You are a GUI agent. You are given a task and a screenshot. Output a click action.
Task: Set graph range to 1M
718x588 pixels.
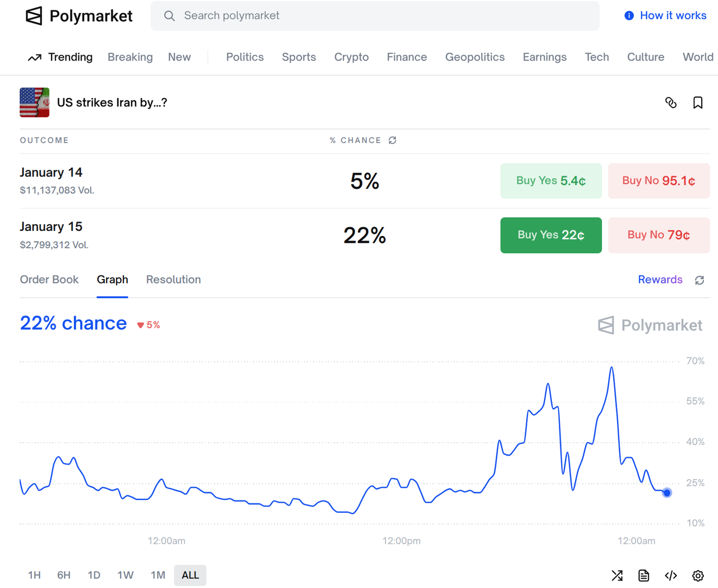[x=158, y=575]
